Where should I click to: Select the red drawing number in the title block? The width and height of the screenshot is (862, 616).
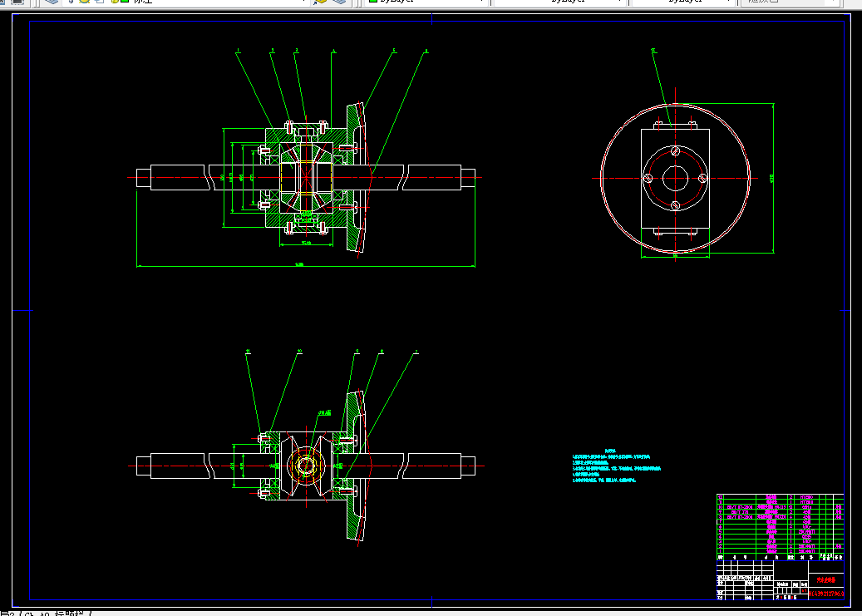click(826, 594)
